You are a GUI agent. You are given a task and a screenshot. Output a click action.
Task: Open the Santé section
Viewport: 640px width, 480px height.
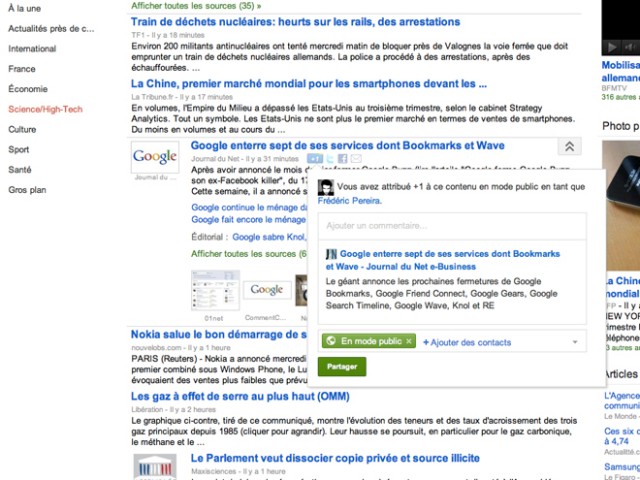pyautogui.click(x=20, y=169)
